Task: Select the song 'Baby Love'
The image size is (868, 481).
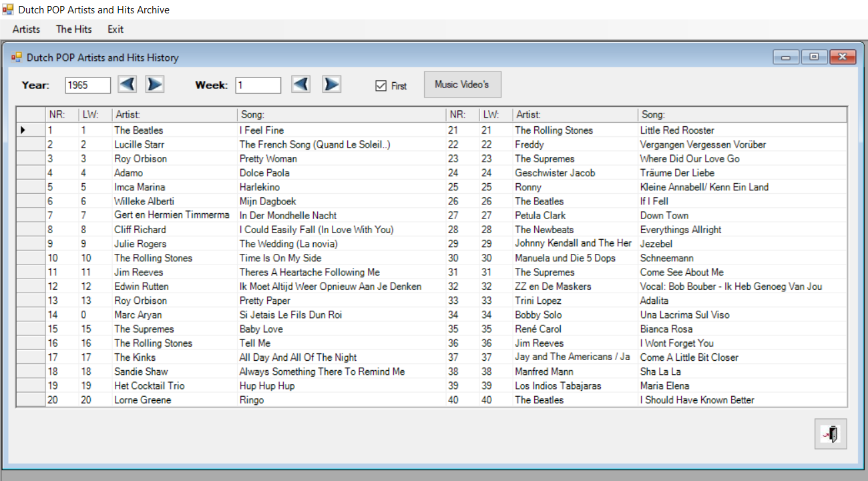Action: (341, 329)
